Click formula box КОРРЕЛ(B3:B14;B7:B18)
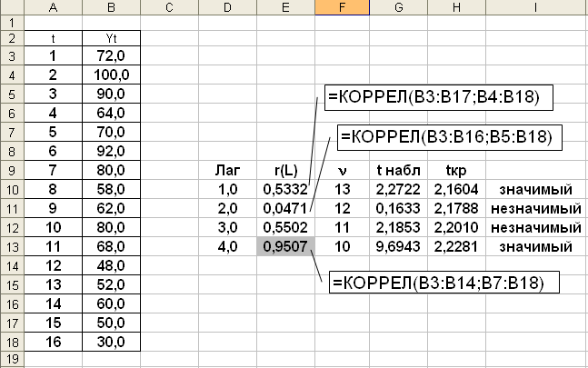The height and width of the screenshot is (368, 588). tap(444, 283)
